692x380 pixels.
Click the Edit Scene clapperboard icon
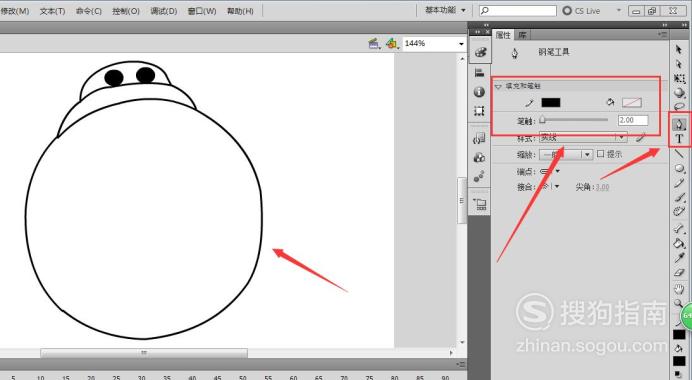tap(374, 43)
